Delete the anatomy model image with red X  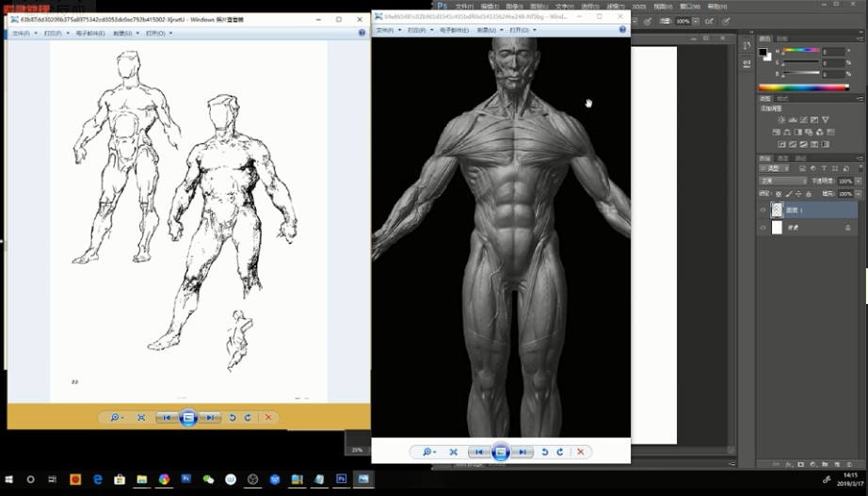tap(580, 452)
